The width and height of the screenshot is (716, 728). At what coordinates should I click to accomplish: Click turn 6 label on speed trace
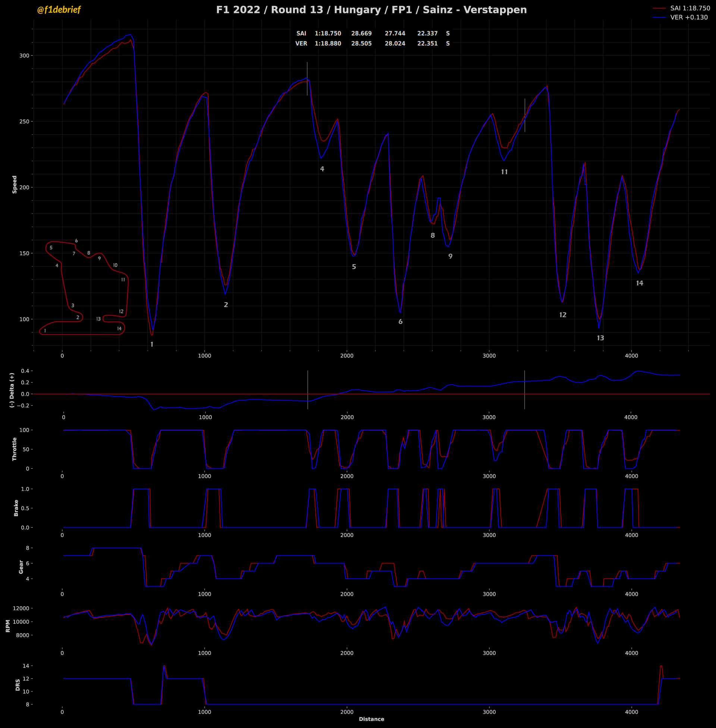tap(401, 322)
